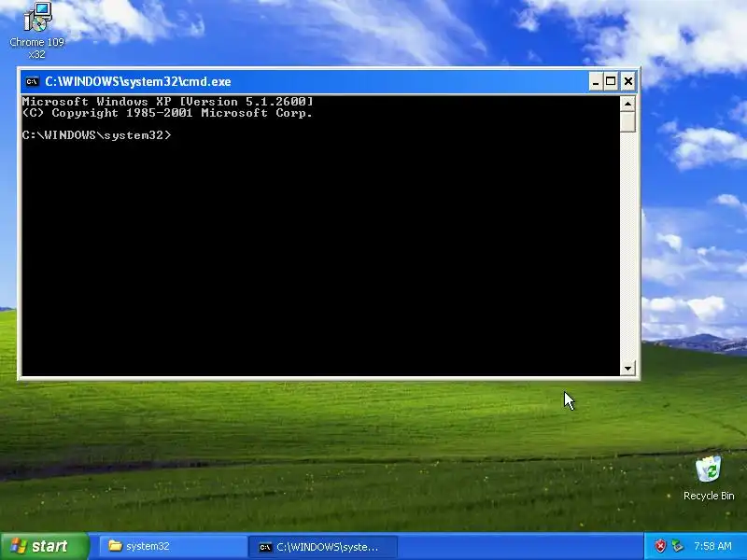
Task: Open the cmd.exe title bar system menu icon
Action: 32,81
